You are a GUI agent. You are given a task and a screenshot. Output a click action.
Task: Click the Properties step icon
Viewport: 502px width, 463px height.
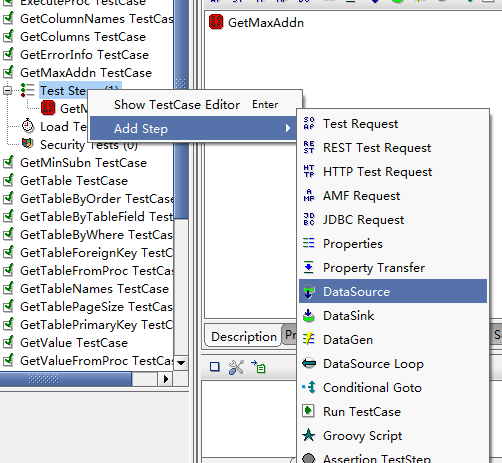(x=309, y=243)
